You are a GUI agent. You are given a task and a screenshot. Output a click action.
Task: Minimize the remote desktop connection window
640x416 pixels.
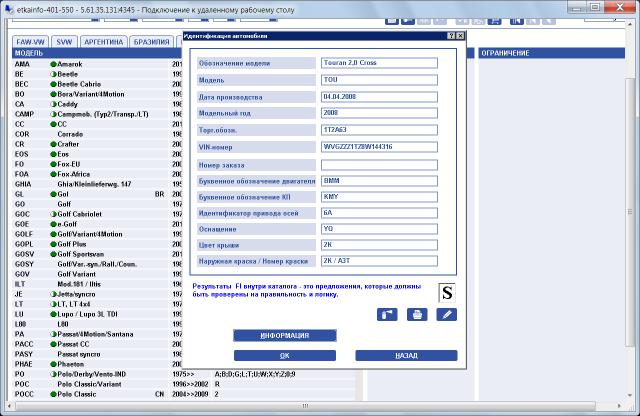pos(577,7)
